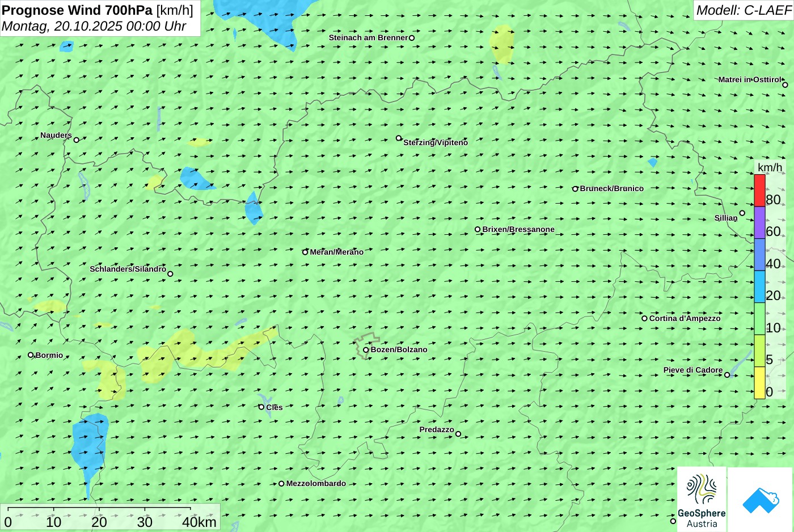794x532 pixels.
Task: Click the Steinach am Brenner marker dot
Action: 412,38
